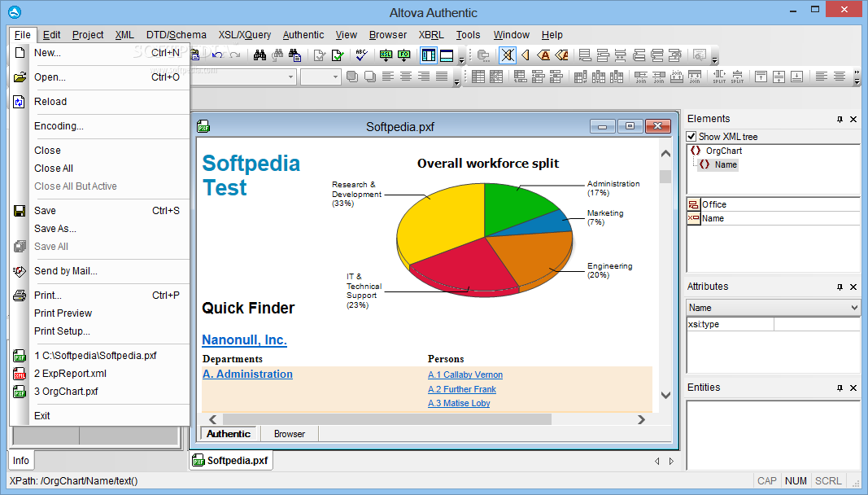Click the XSL-FO Transformation icon
The width and height of the screenshot is (868, 495).
[404, 55]
